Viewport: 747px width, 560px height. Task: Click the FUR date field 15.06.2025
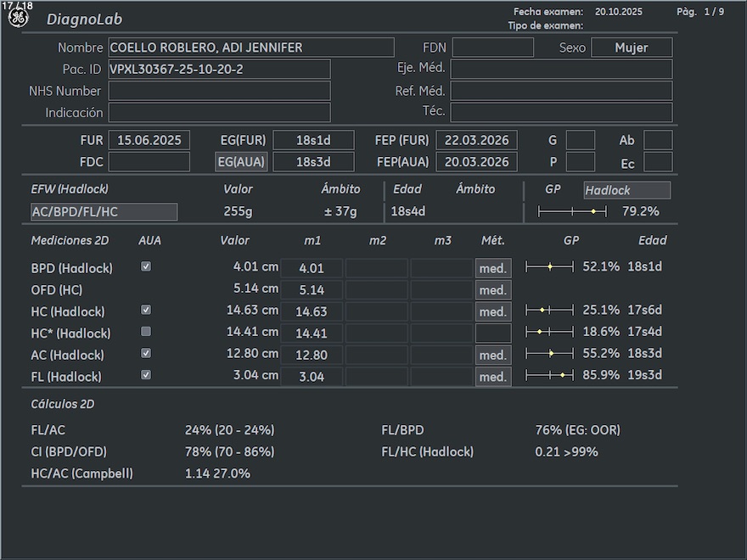point(149,141)
